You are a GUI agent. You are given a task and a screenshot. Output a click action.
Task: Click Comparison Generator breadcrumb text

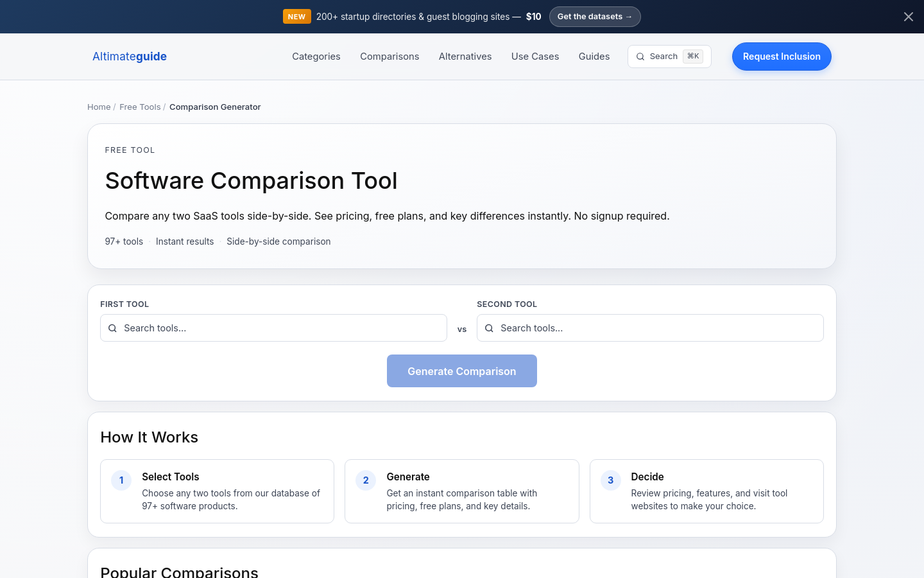[x=215, y=107]
